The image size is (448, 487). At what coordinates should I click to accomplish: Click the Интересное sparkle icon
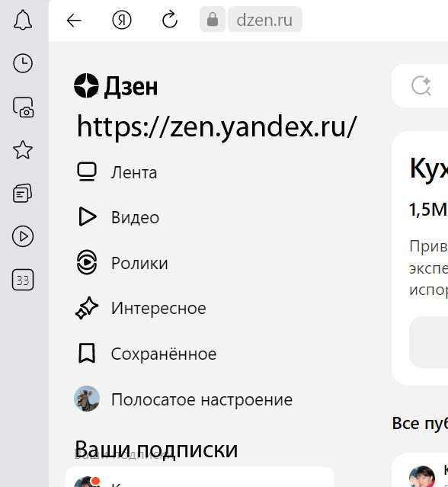point(87,308)
